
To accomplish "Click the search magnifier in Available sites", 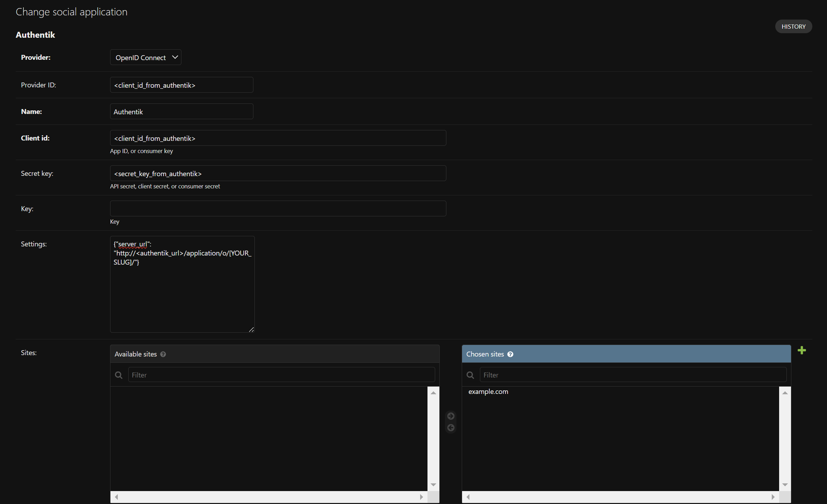I will point(119,375).
